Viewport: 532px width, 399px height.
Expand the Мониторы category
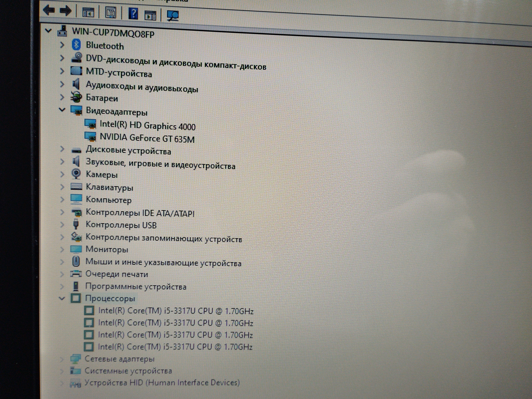tap(62, 249)
